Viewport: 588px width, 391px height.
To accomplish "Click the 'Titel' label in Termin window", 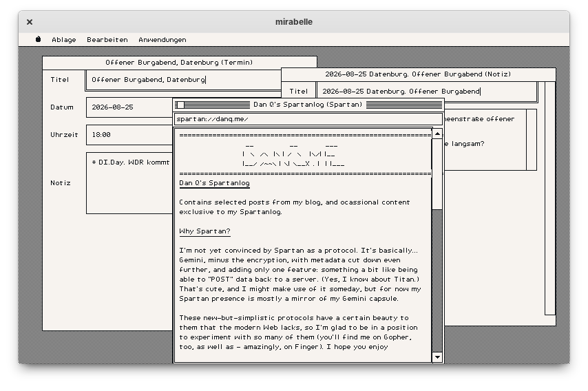I will 60,79.
